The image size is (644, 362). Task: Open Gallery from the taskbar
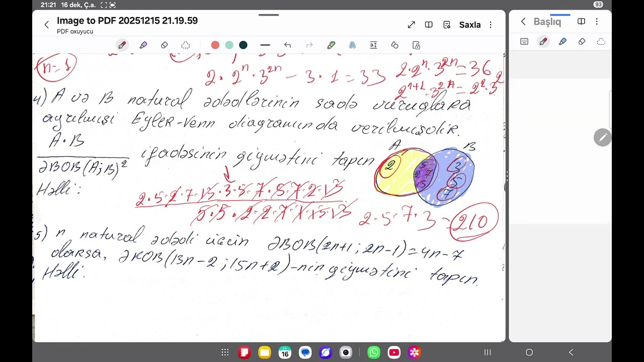pos(414,352)
